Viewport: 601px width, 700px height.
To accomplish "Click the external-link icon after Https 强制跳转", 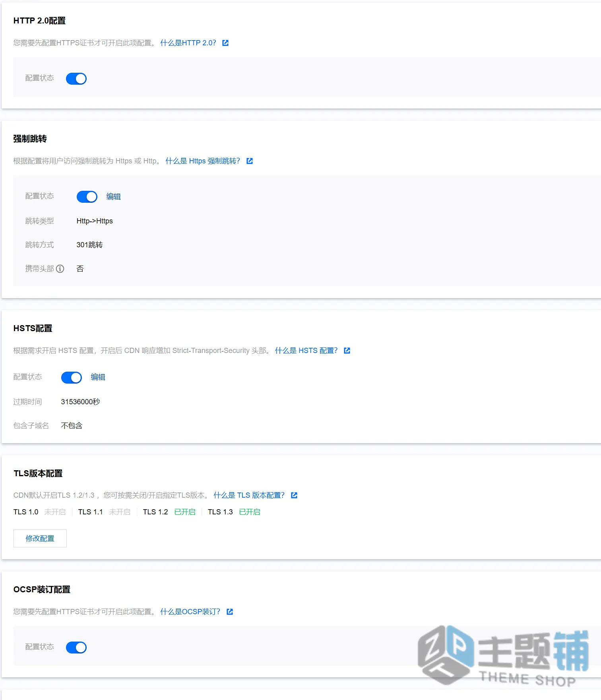I will pyautogui.click(x=250, y=161).
